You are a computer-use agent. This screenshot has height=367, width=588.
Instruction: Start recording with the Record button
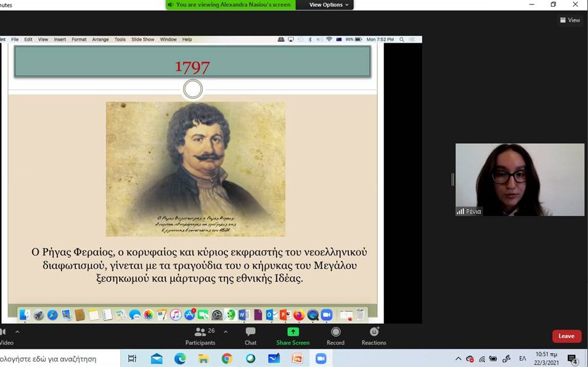335,336
